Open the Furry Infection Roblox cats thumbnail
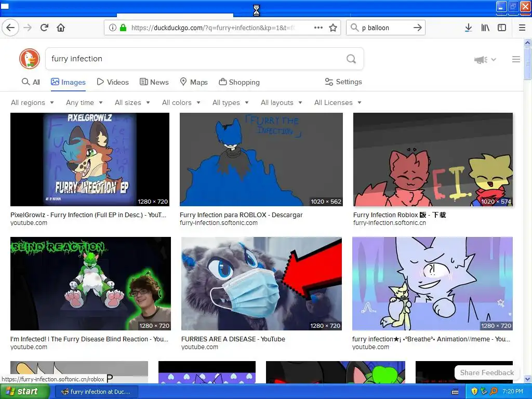Viewport: 532px width, 399px height. [x=433, y=159]
